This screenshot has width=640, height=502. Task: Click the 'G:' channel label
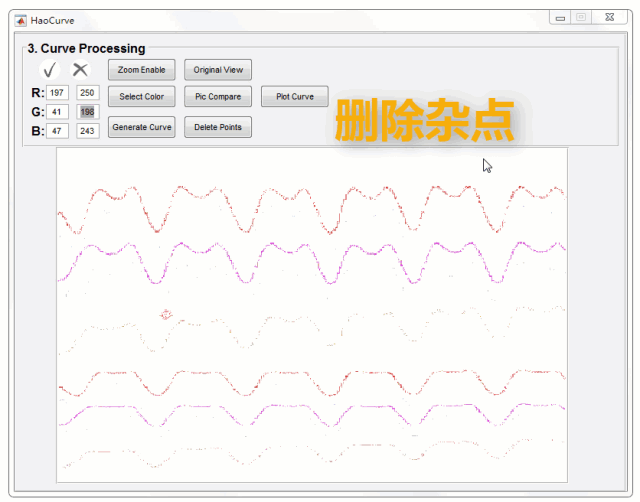pos(38,112)
